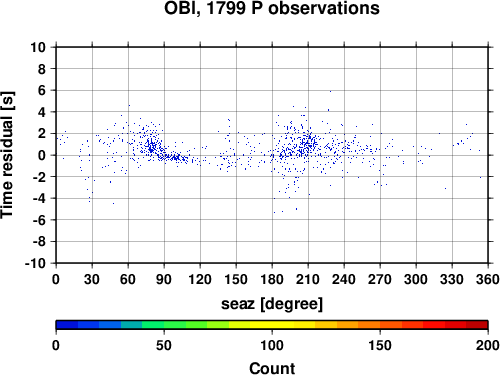Viewport: 500px width, 375px height.
Task: Click the colorbar tick label 200
Action: point(488,345)
